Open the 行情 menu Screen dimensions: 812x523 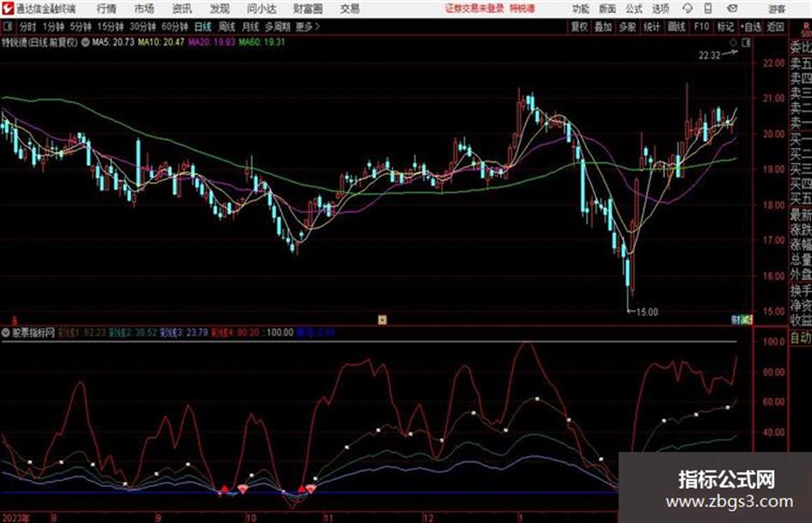(x=107, y=9)
